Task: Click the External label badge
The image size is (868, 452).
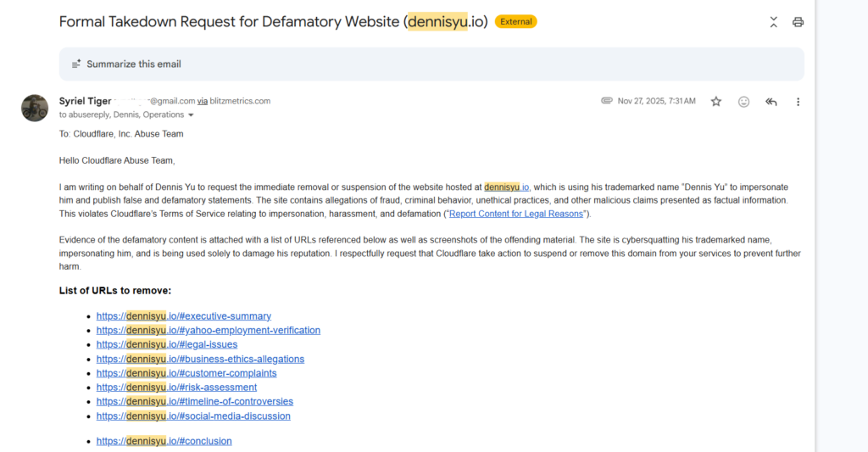Action: click(x=516, y=21)
